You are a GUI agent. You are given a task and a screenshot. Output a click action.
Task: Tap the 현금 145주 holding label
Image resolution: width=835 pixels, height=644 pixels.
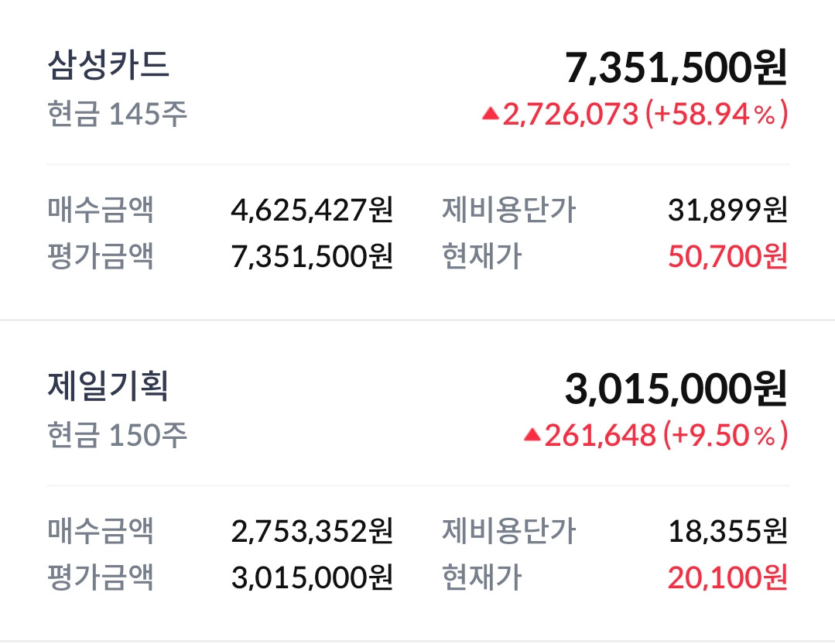point(117,115)
